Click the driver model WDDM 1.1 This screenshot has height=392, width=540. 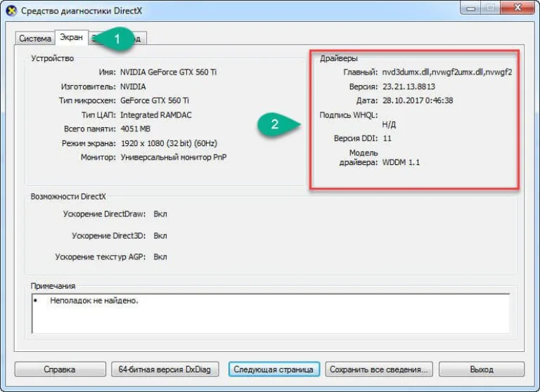[x=401, y=162]
